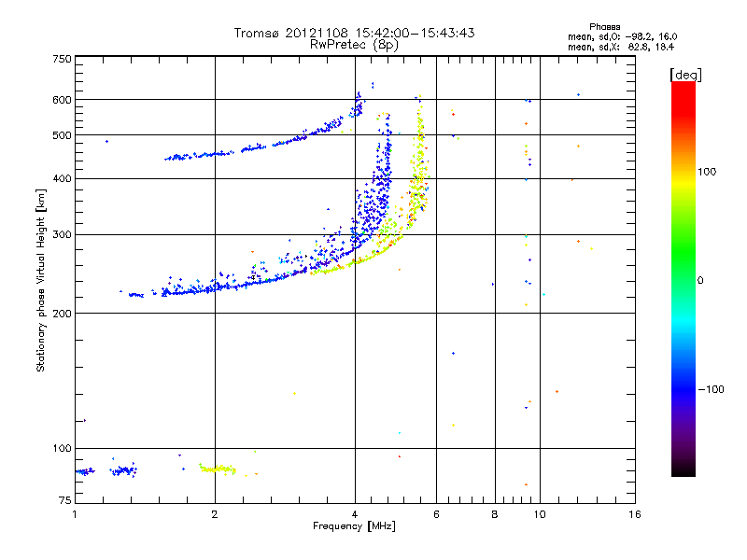This screenshot has height=560, width=747.
Task: Click the yellow-green X-mode trace near 5.5 MHz
Action: [x=419, y=161]
